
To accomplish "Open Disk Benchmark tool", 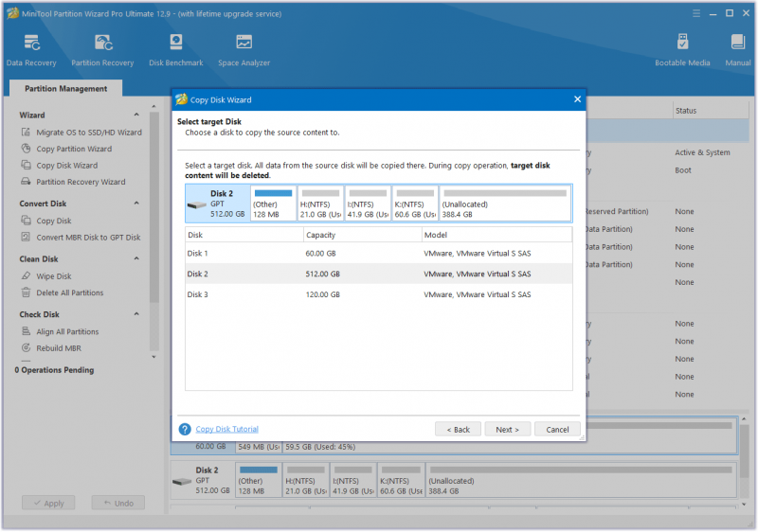I will click(x=176, y=50).
